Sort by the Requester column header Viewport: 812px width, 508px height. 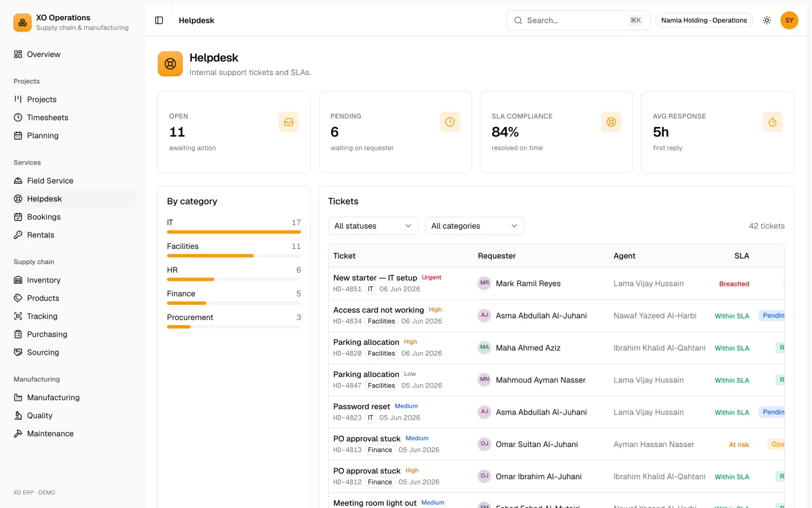497,256
